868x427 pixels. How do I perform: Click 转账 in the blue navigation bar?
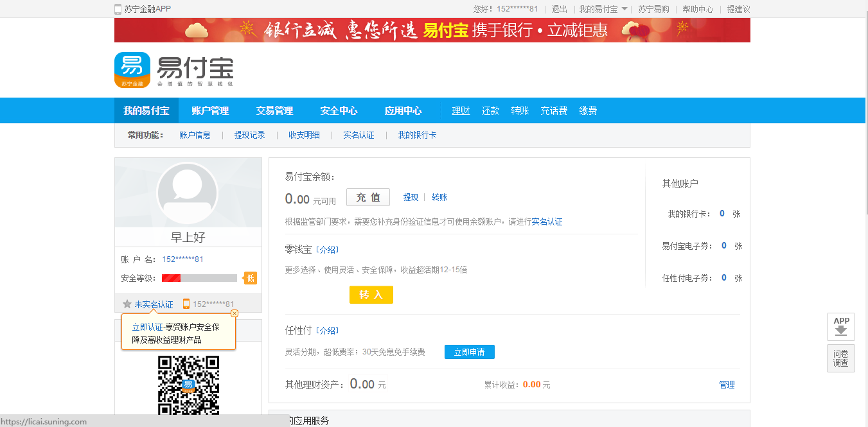520,110
